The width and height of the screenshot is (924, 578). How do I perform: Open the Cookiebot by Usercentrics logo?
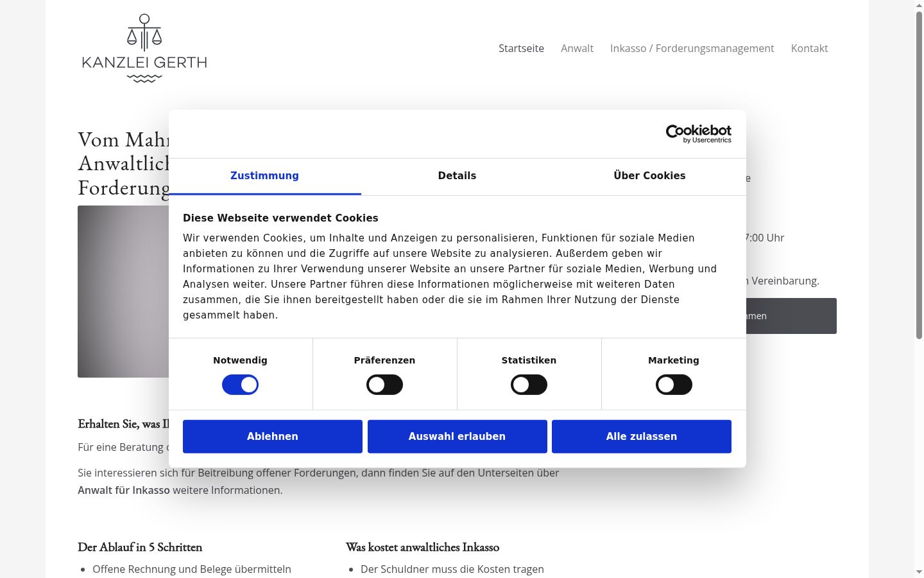coord(698,134)
